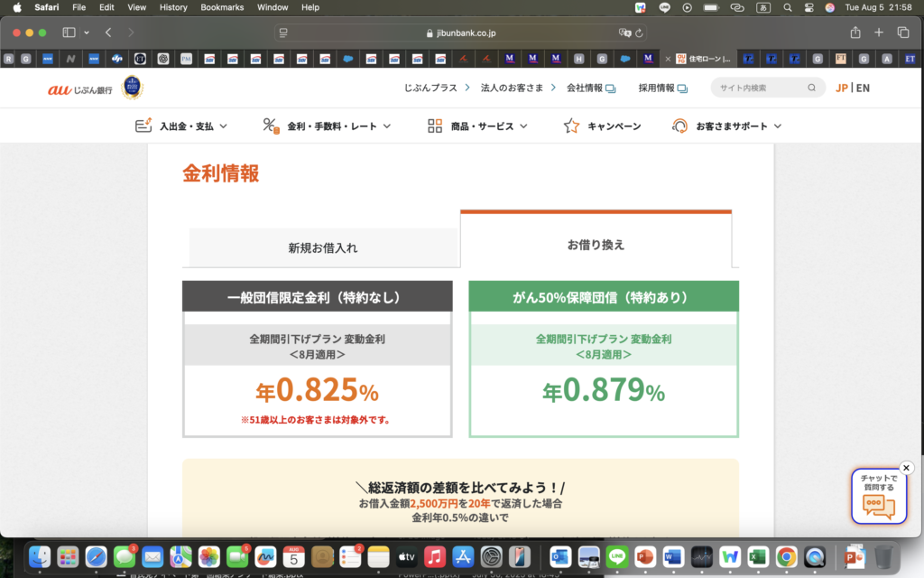This screenshot has width=924, height=578.
Task: Switch language to JP
Action: coord(841,89)
